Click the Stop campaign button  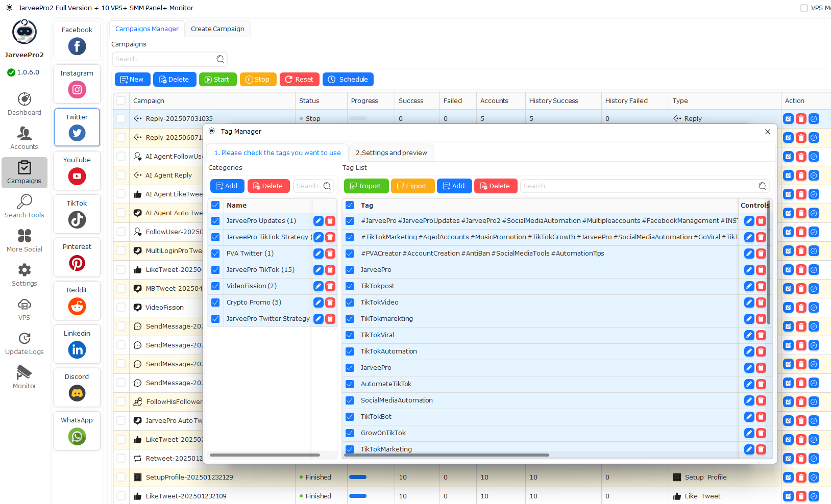pos(258,80)
